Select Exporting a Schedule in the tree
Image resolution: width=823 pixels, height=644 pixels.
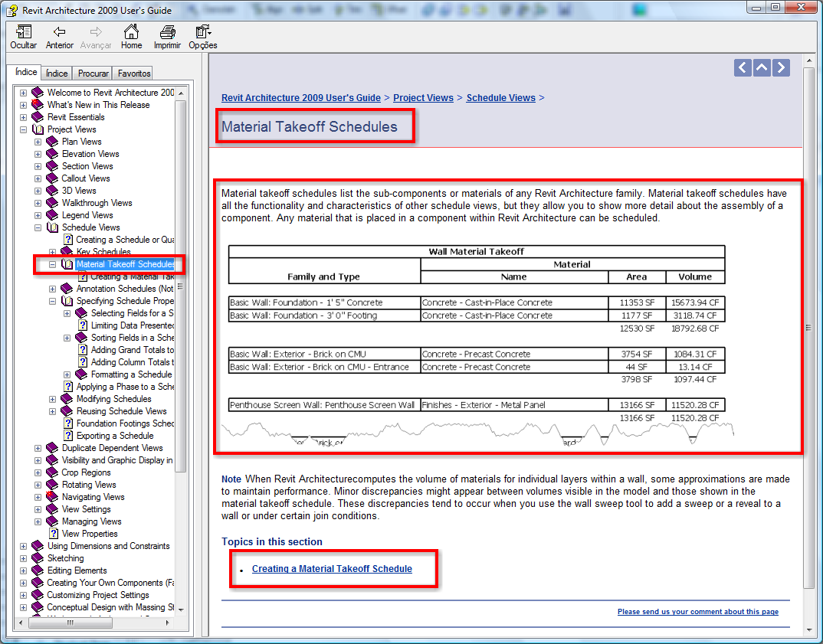(115, 436)
